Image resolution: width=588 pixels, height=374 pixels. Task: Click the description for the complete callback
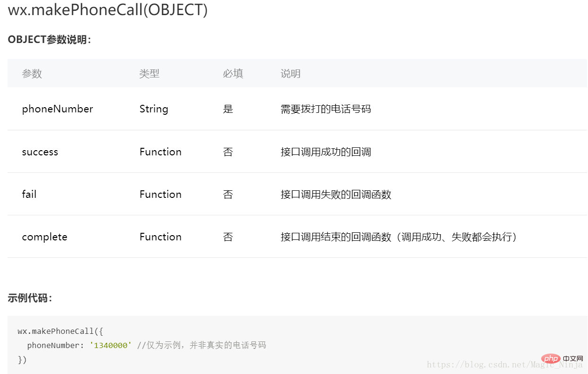coord(399,237)
